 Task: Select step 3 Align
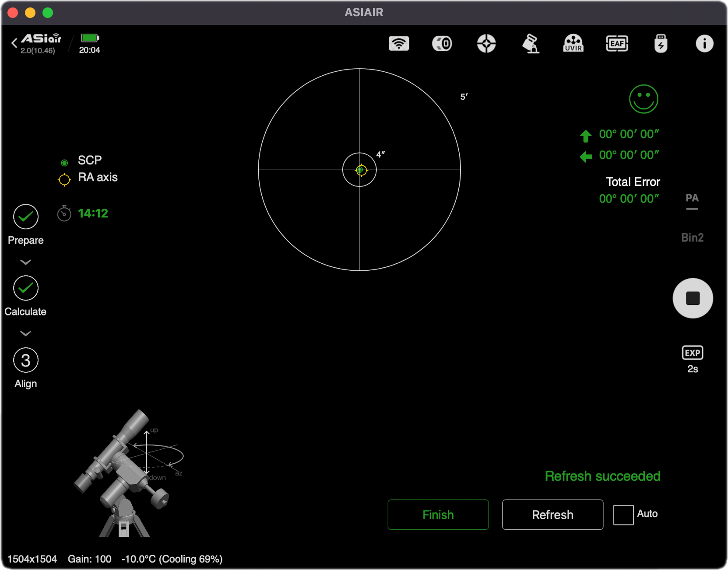click(26, 360)
